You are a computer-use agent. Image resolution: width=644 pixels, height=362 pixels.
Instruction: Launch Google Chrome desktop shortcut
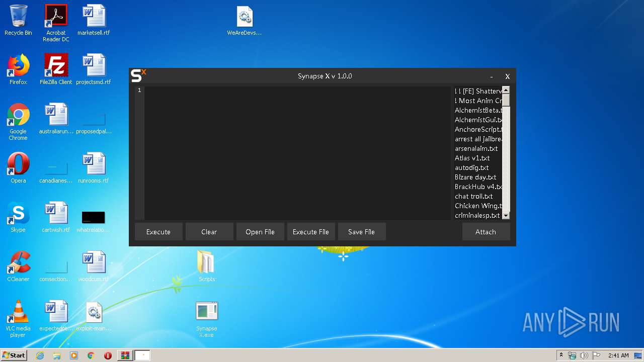[18, 122]
